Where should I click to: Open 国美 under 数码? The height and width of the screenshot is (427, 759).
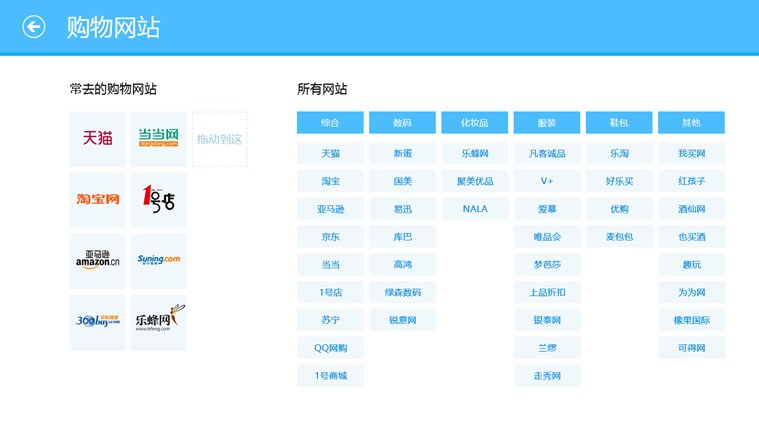click(402, 181)
